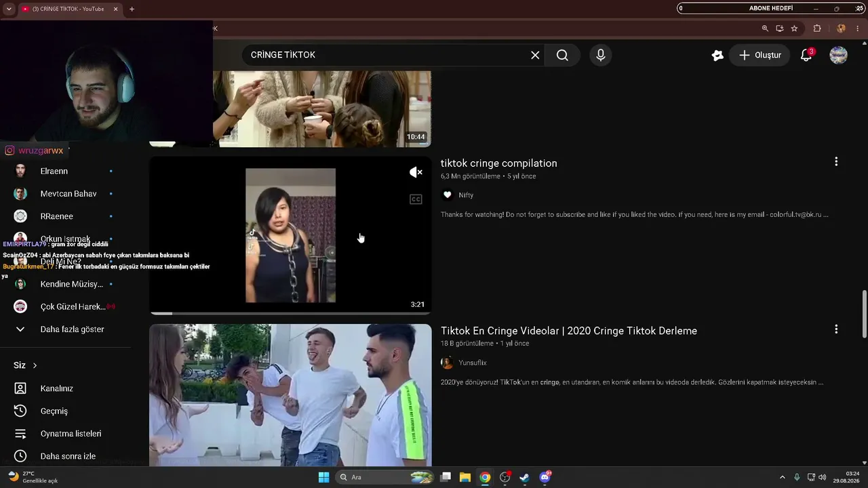Open File Explorer from the taskbar
Viewport: 868px width, 488px height.
(465, 477)
